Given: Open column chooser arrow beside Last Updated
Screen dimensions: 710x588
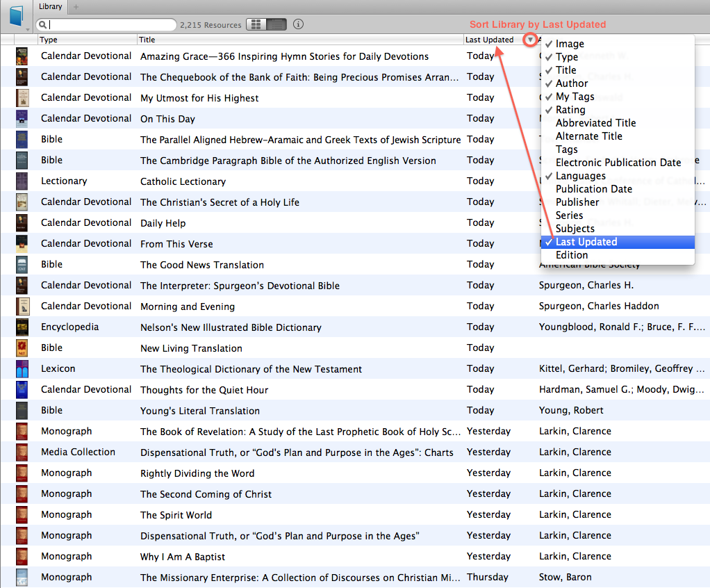Looking at the screenshot, I should [530, 40].
